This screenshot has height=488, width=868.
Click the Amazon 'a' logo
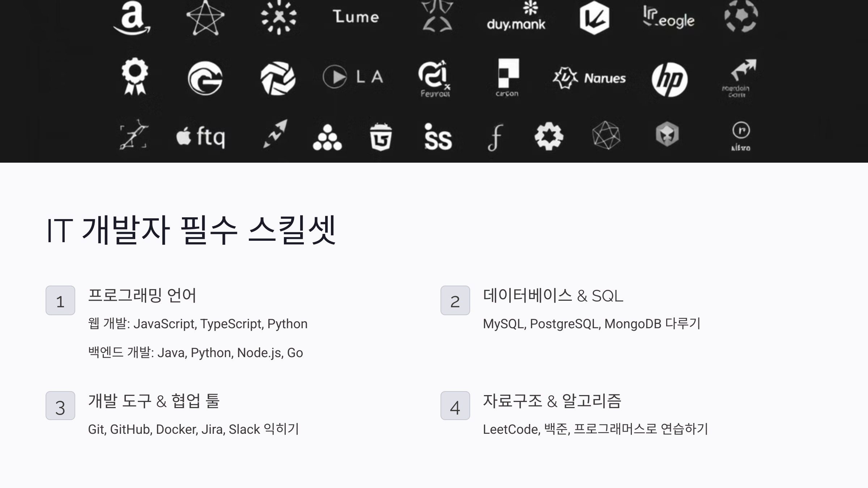click(132, 18)
